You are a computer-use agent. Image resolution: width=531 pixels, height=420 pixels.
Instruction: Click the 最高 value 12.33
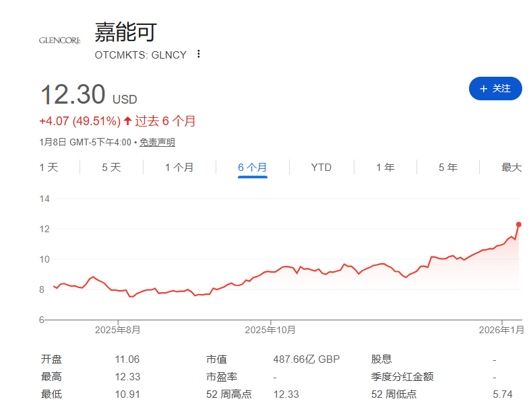point(127,377)
